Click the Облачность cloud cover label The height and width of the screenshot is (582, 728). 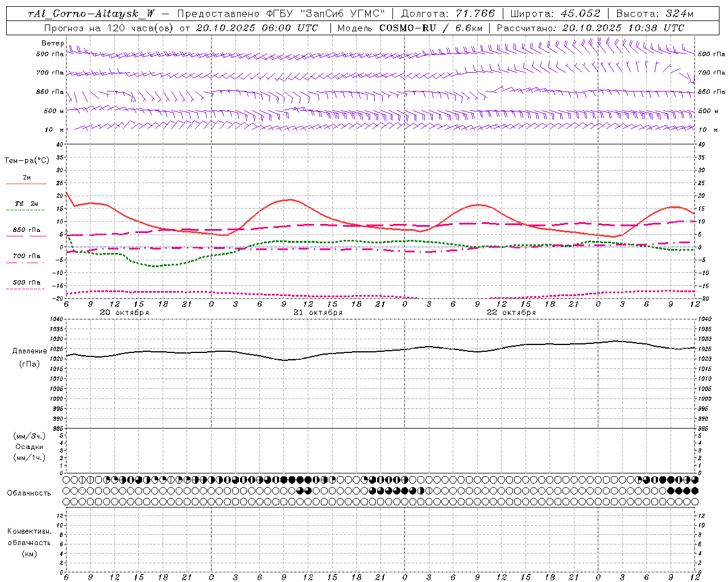click(29, 493)
